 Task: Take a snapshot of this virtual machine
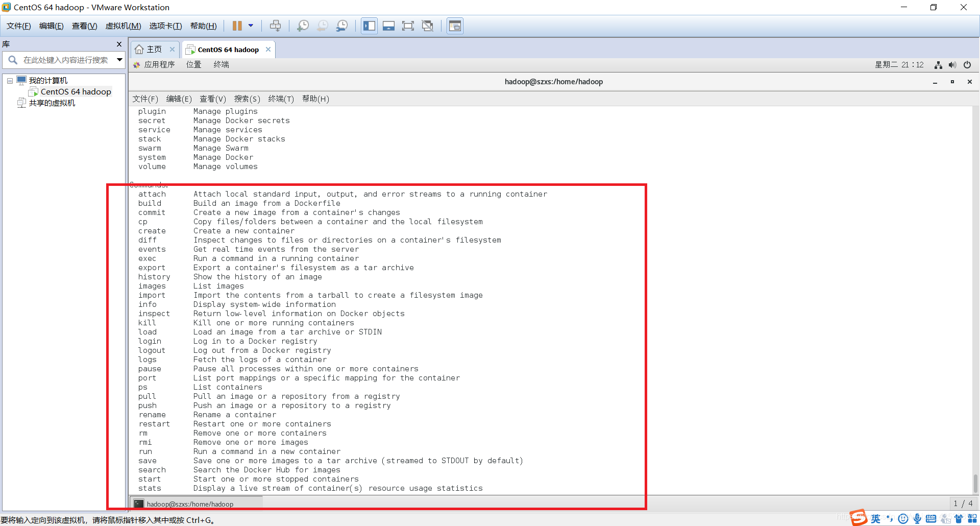(x=303, y=26)
